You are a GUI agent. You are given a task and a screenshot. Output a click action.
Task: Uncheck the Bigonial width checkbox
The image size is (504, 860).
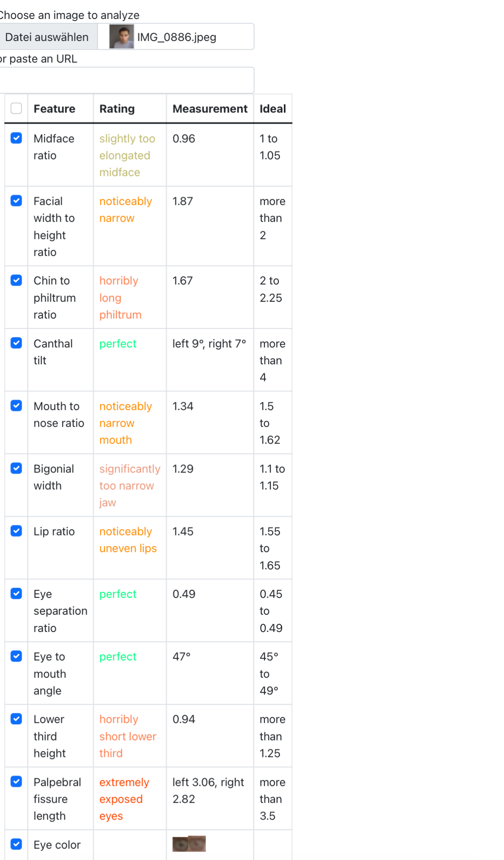[x=16, y=468]
